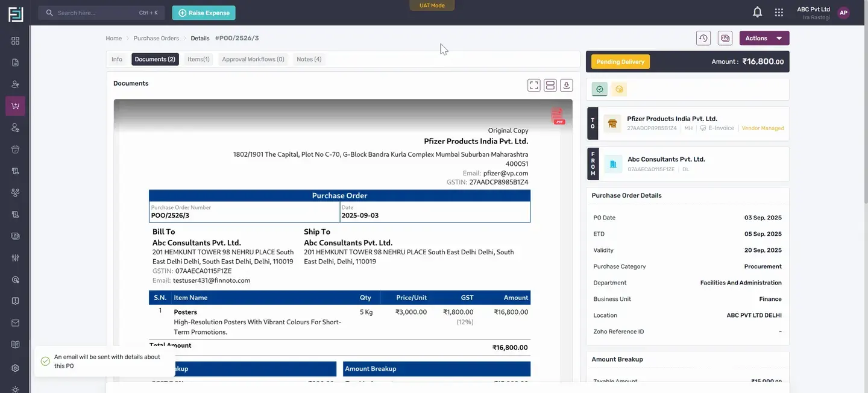Download the purchase order document

566,86
